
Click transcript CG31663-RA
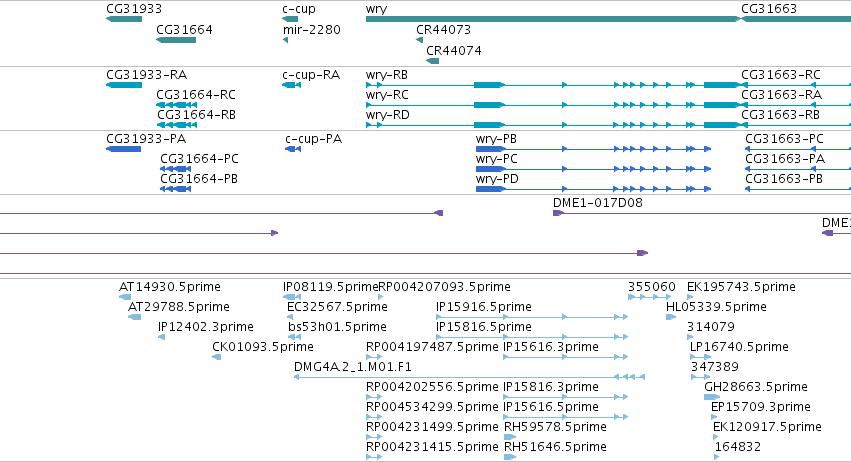(x=782, y=95)
